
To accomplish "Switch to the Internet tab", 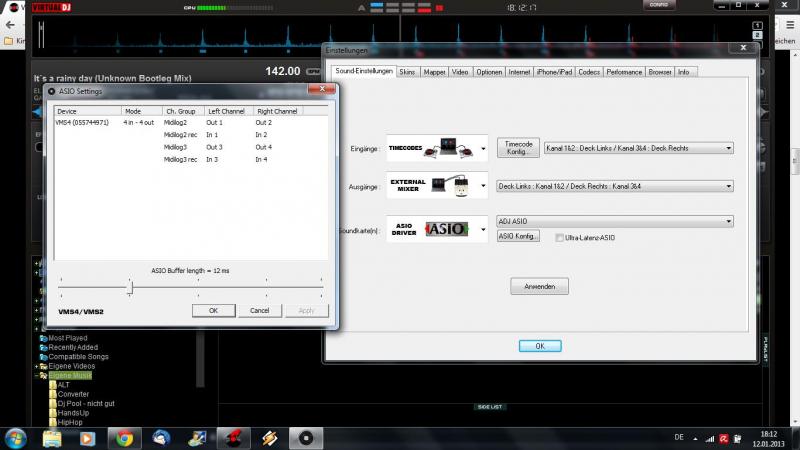I will point(519,72).
